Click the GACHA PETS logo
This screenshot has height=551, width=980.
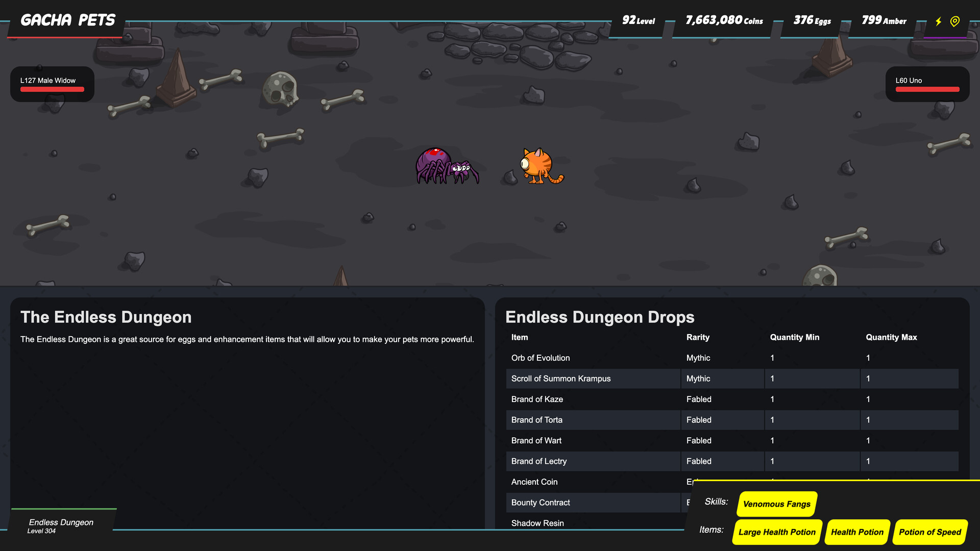click(67, 20)
